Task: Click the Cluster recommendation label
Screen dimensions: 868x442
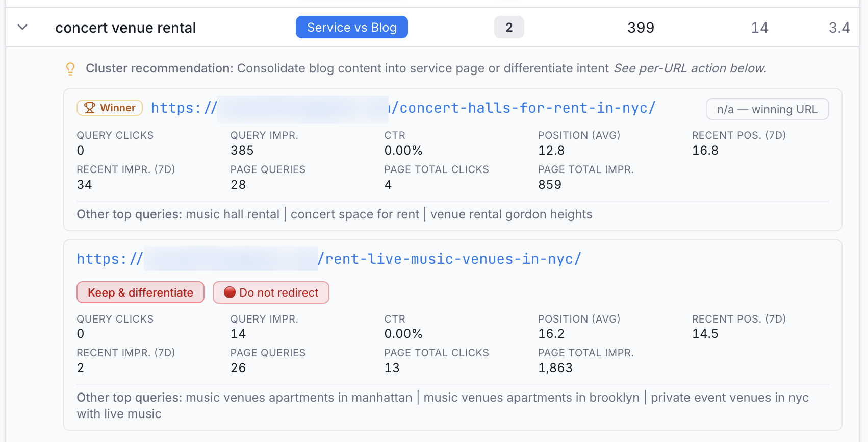Action: 160,68
